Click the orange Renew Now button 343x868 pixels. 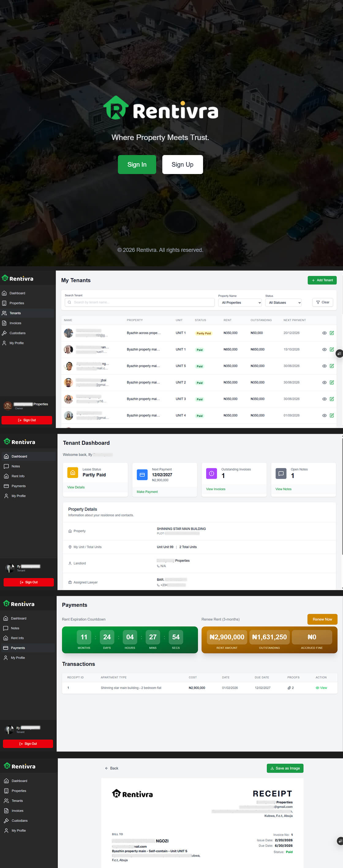click(322, 619)
